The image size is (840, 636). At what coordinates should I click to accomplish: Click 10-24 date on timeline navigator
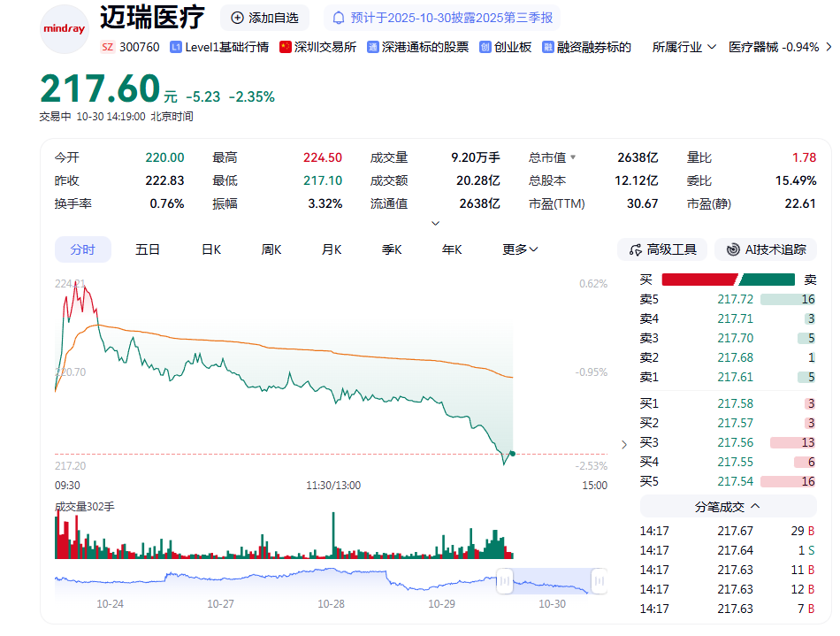110,604
